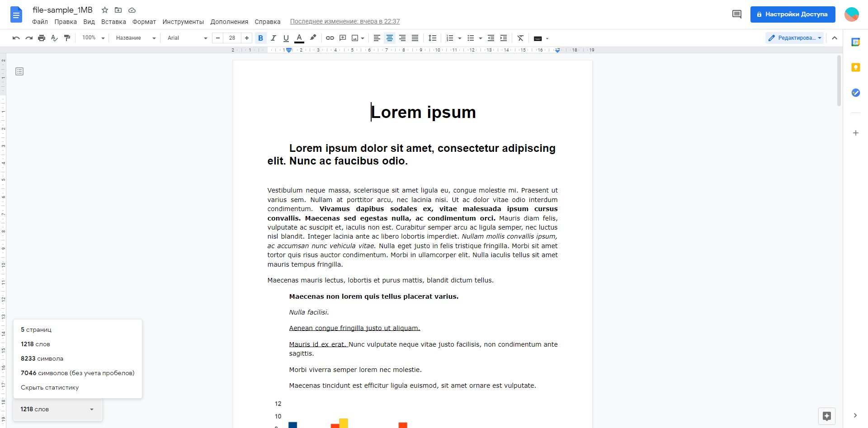Click the move to folder icon
Image resolution: width=868 pixels, height=428 pixels.
(x=118, y=10)
